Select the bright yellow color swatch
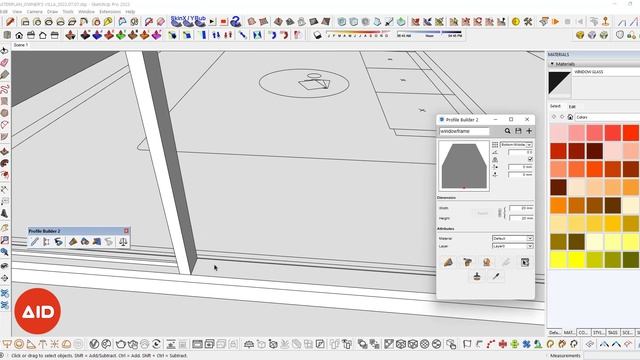The height and width of the screenshot is (360, 640). click(576, 260)
